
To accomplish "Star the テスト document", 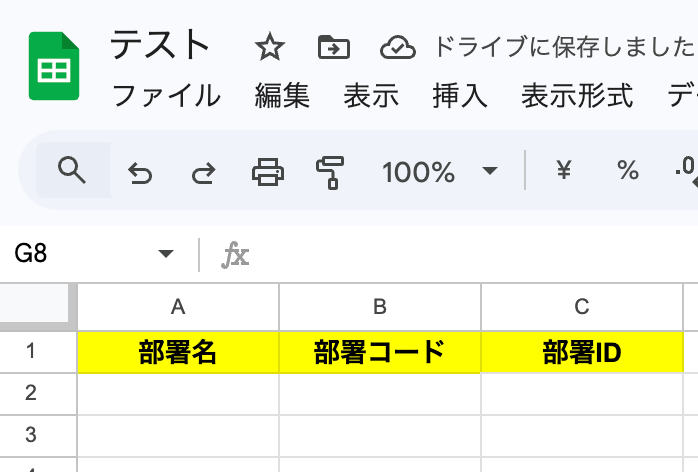I will point(270,47).
